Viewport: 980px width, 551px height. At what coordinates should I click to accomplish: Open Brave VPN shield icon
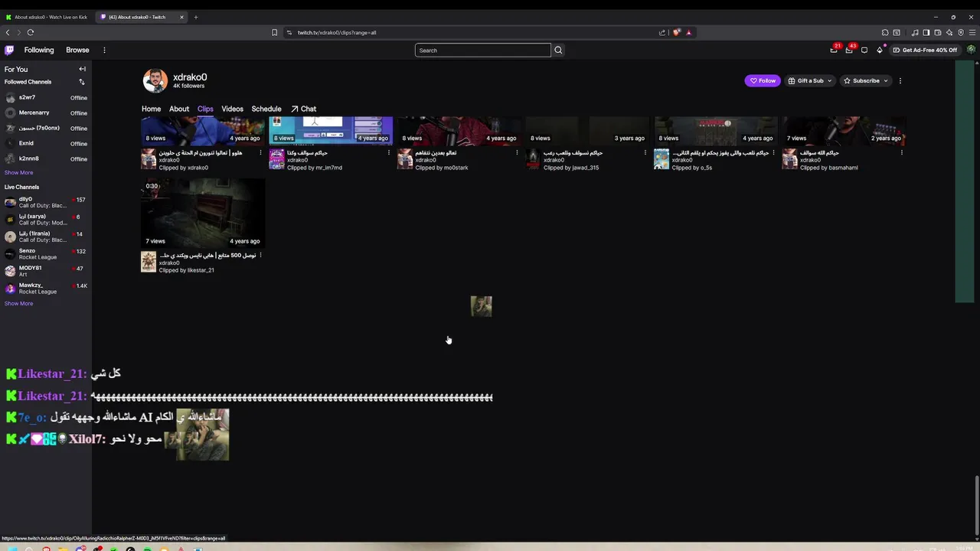pyautogui.click(x=961, y=32)
